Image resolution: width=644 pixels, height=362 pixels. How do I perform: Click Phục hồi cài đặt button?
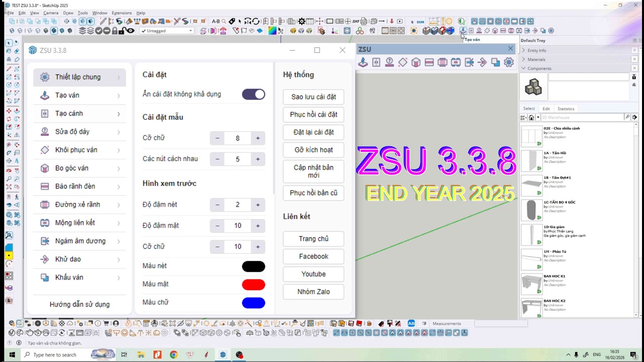pyautogui.click(x=313, y=115)
